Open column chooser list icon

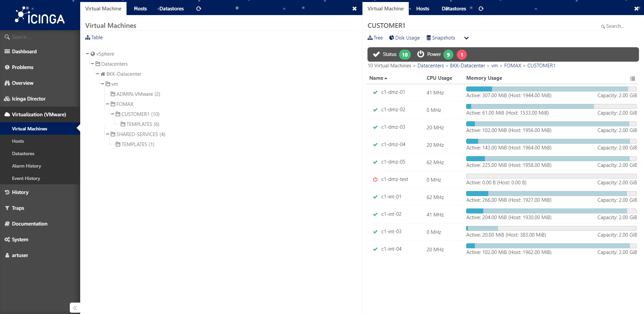coord(633,79)
